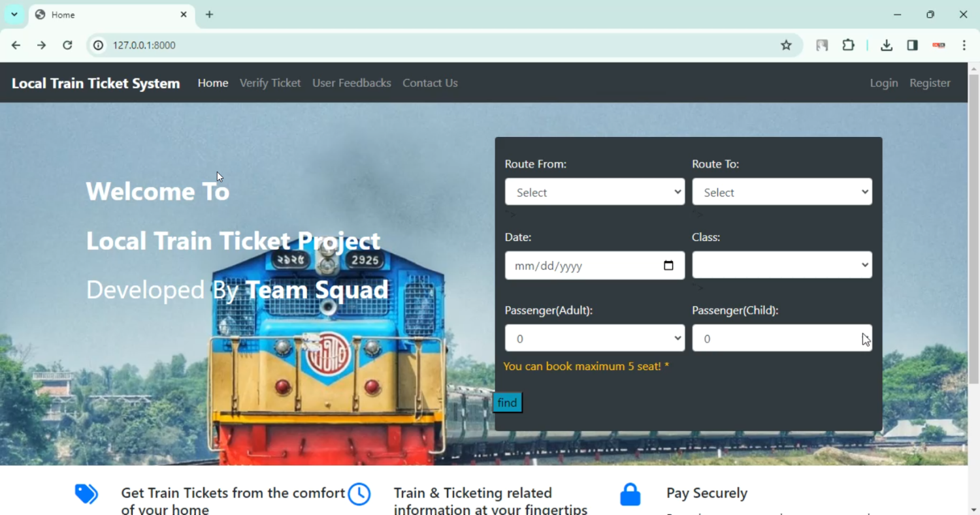Viewport: 980px width, 515px height.
Task: Click the page vertical scrollbar
Action: tap(973, 228)
